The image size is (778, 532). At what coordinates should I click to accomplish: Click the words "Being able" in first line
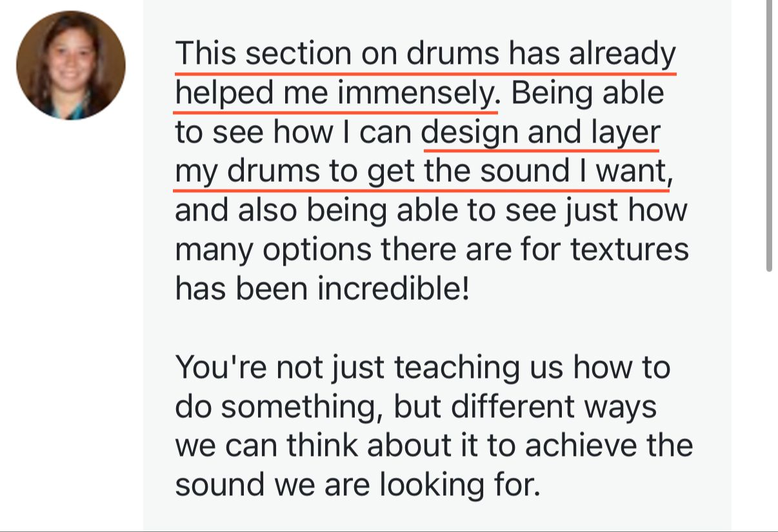tap(587, 94)
